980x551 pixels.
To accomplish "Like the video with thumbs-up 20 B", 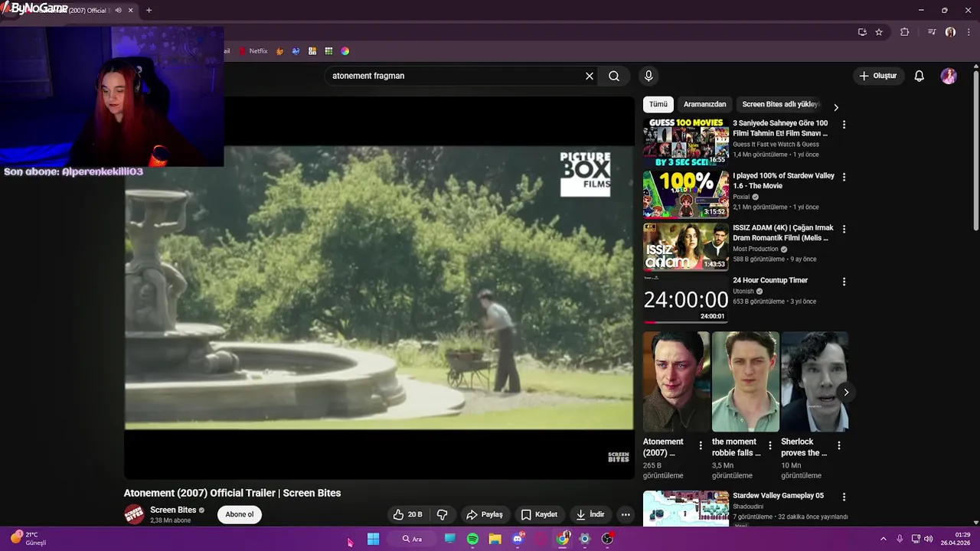I will [x=407, y=514].
